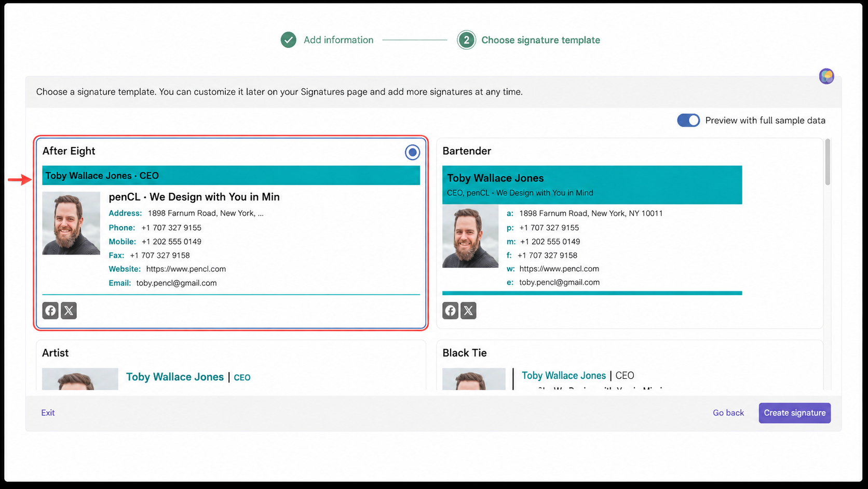Click the step 2 circle icon

[466, 40]
